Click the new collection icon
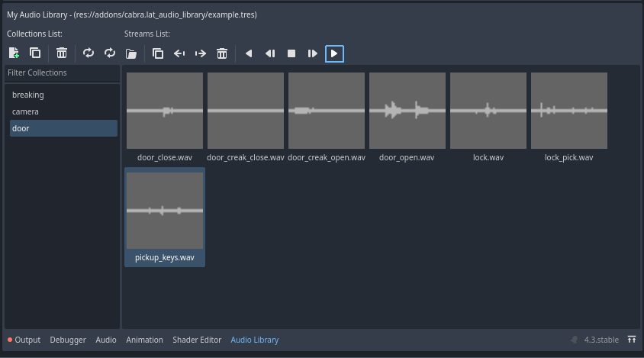 [x=14, y=53]
